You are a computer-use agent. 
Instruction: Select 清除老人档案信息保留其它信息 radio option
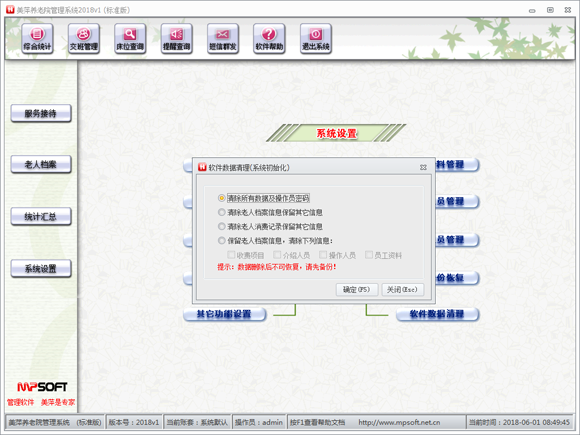pyautogui.click(x=222, y=212)
